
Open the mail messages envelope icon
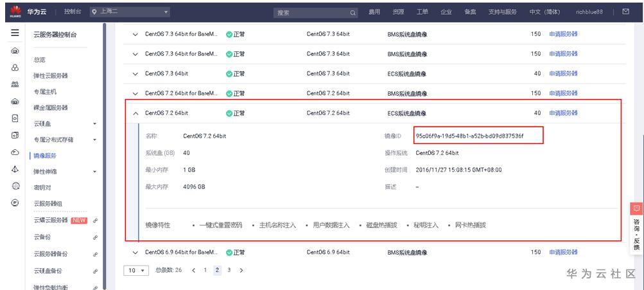pos(625,12)
